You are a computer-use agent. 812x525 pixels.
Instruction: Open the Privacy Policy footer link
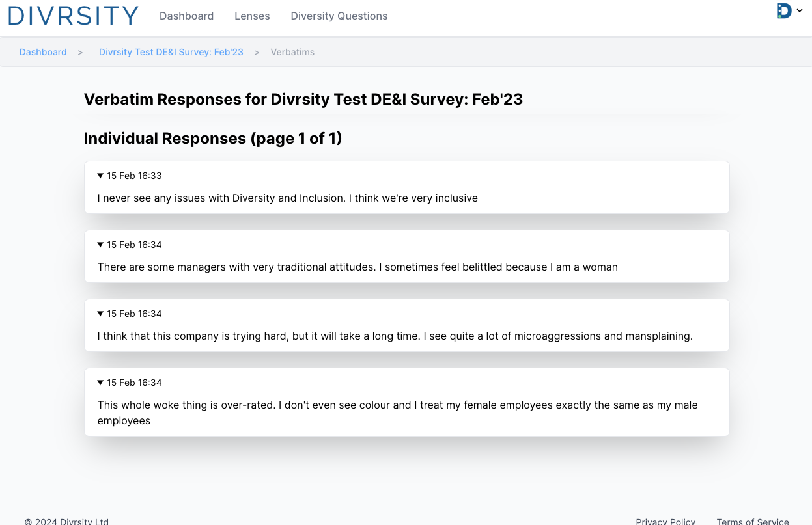tap(665, 521)
